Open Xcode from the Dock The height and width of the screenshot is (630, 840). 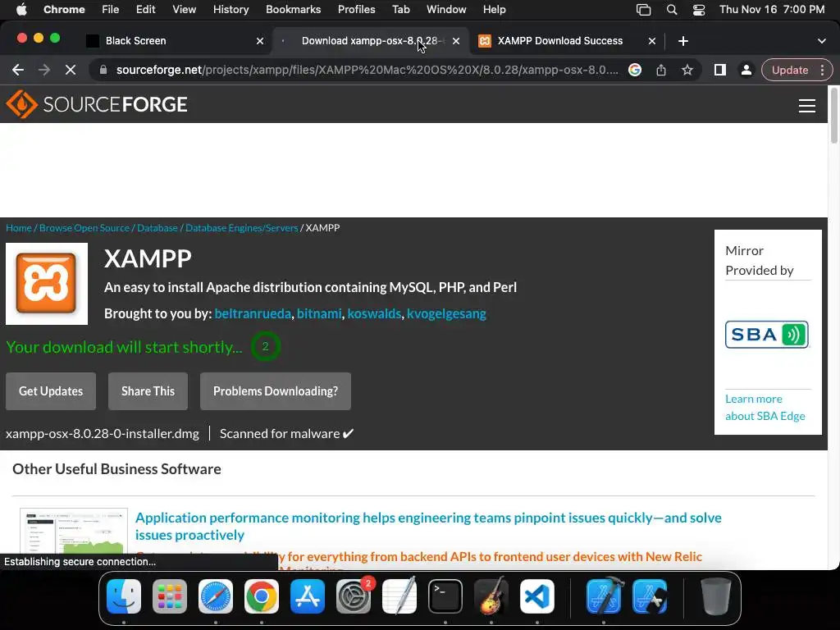(604, 596)
